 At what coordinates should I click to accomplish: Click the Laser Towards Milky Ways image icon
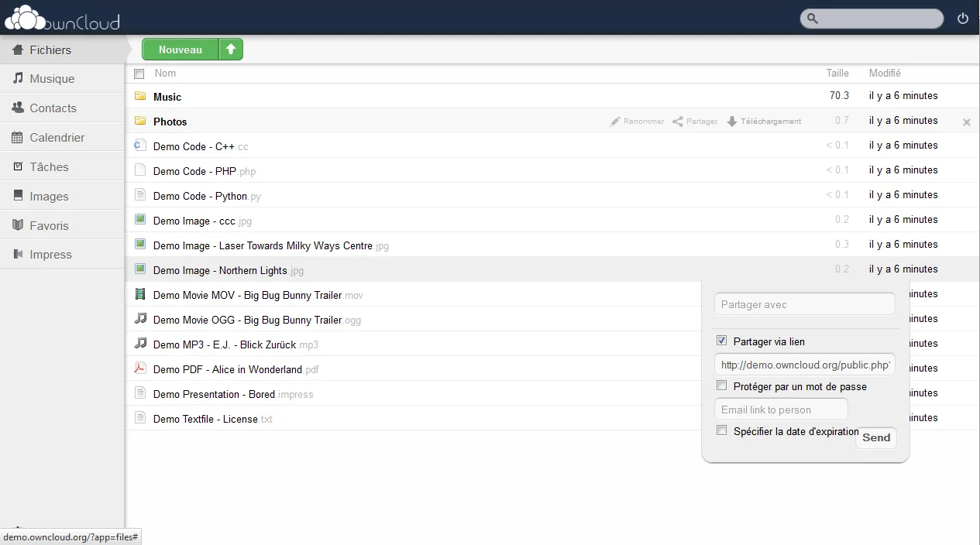[140, 245]
